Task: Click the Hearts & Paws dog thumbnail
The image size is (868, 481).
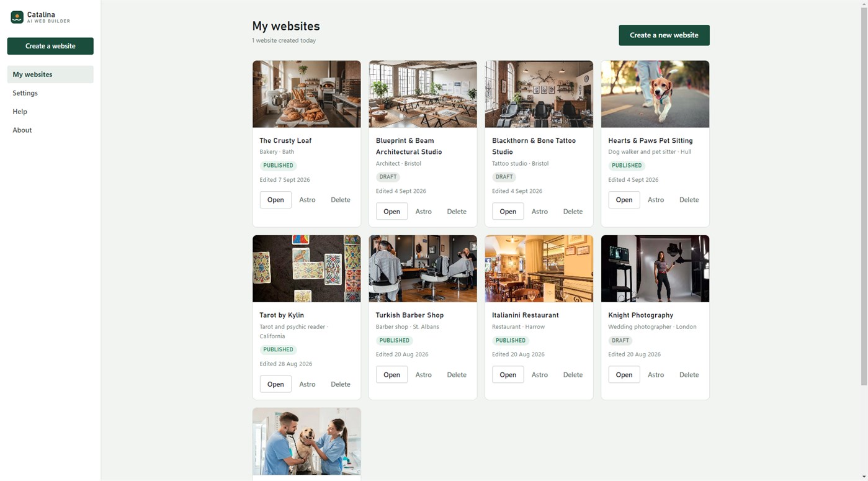Action: pyautogui.click(x=655, y=94)
